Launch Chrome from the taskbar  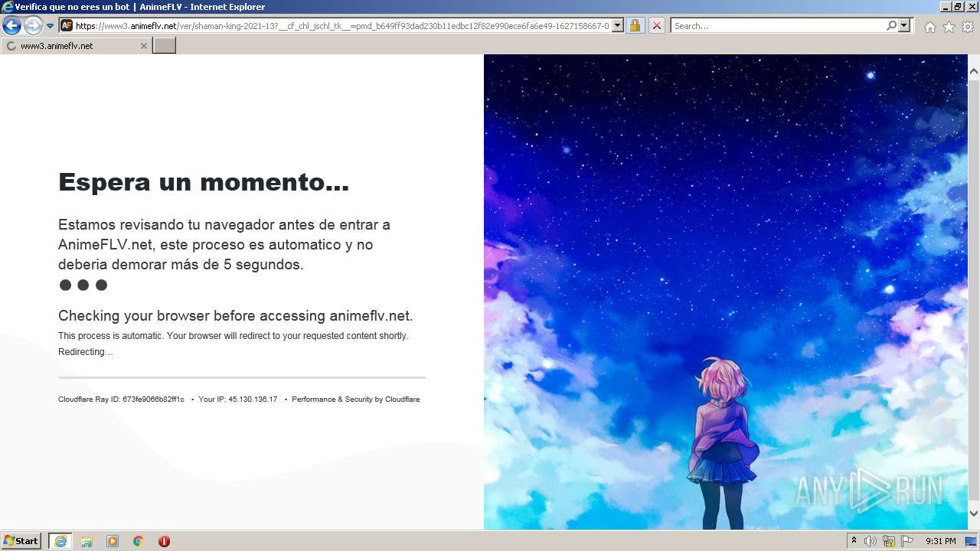pyautogui.click(x=138, y=541)
